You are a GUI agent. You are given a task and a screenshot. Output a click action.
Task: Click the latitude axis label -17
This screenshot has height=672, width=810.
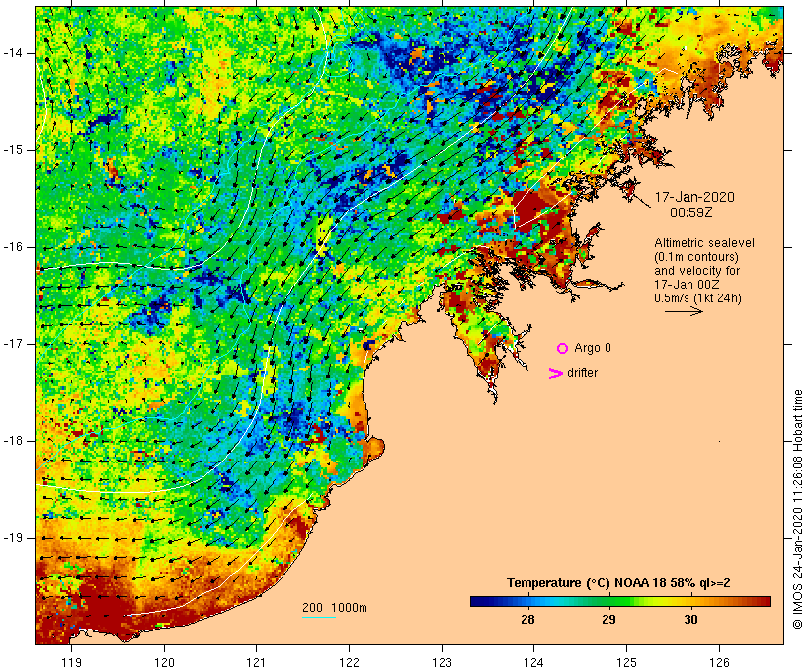13,344
